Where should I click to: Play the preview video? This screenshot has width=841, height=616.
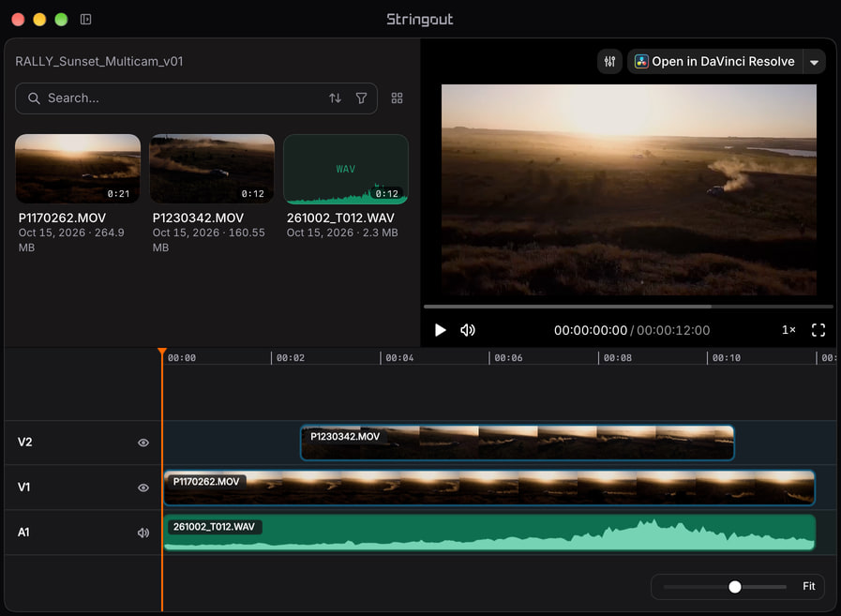(x=441, y=330)
